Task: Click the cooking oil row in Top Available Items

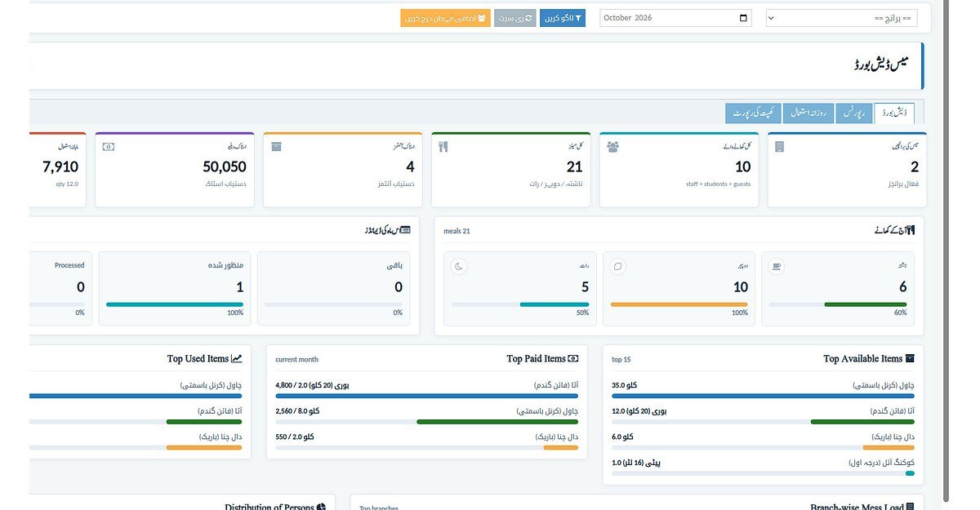Action: (763, 467)
